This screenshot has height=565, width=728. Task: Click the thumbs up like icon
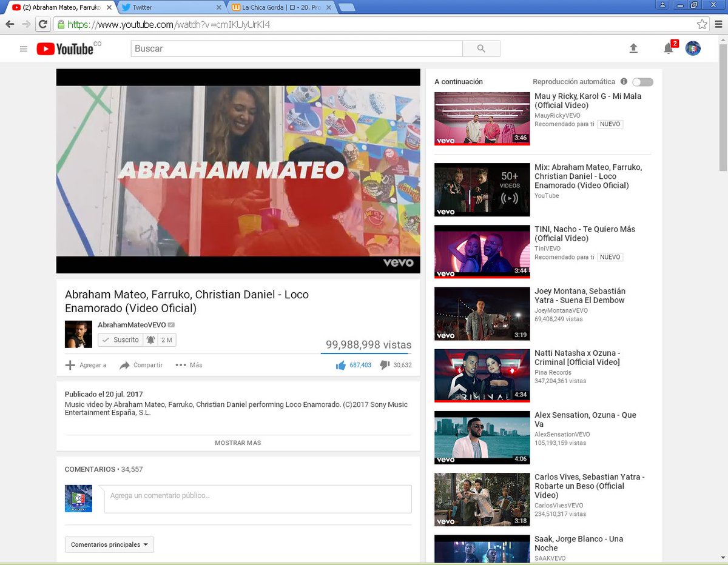coord(340,365)
